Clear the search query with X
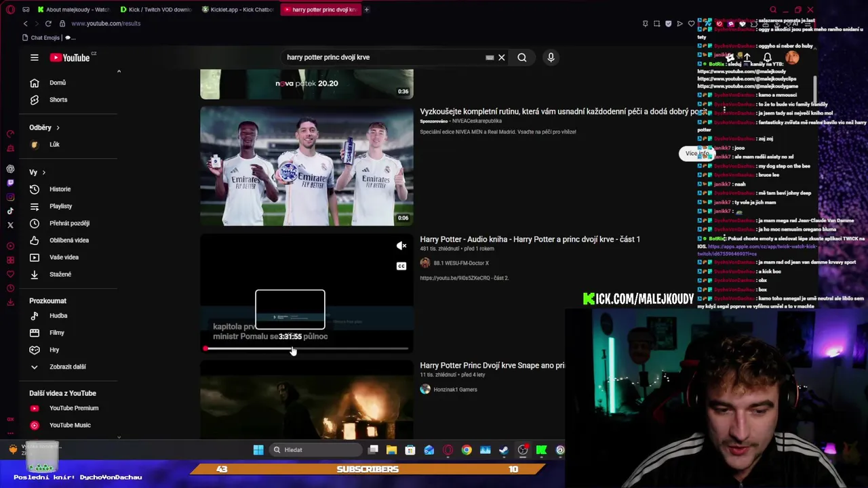Viewport: 868px width, 488px height. [502, 58]
